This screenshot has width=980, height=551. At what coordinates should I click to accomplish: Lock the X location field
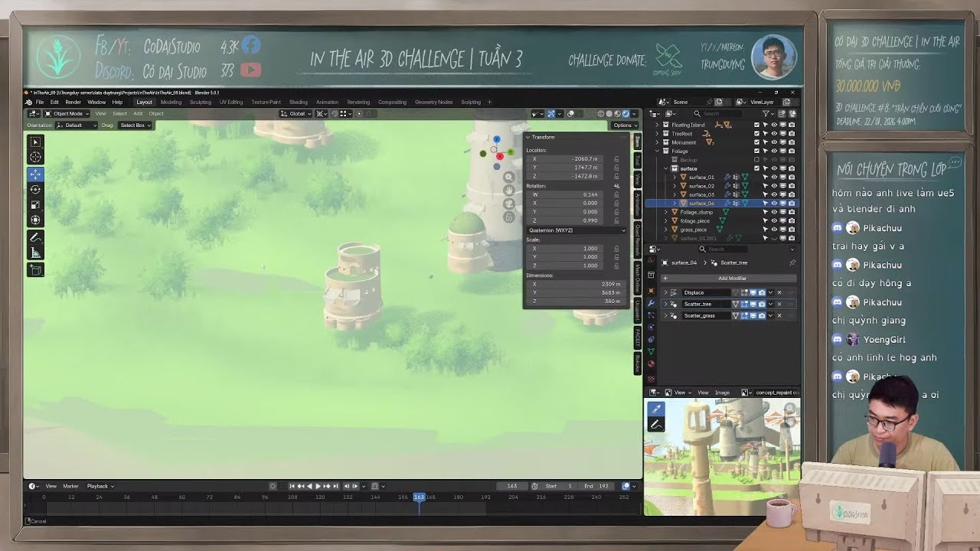[616, 158]
